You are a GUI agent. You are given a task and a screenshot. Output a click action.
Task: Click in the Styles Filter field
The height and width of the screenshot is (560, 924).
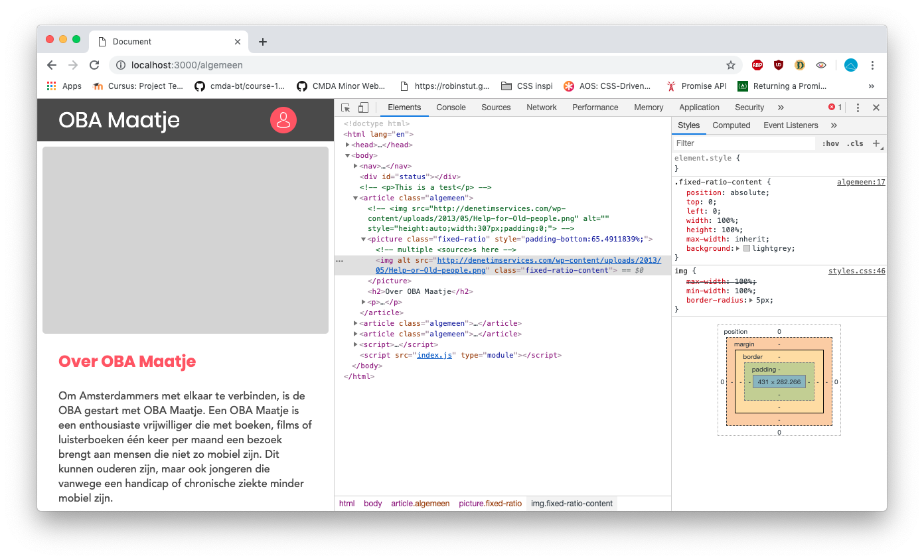click(743, 143)
